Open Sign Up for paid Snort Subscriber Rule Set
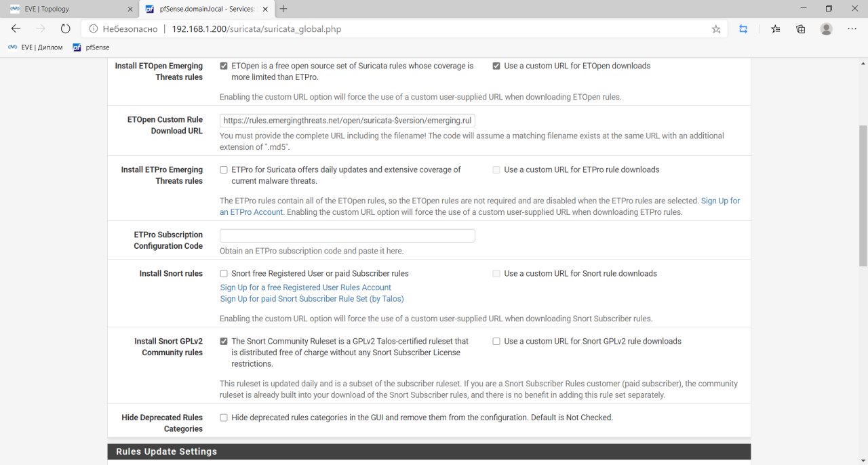This screenshot has width=868, height=465. tap(312, 299)
